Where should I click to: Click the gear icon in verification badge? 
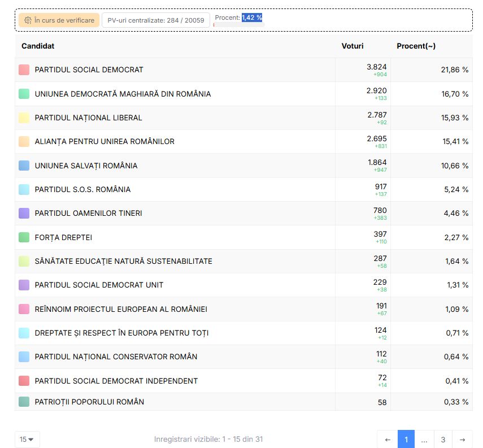coord(28,20)
